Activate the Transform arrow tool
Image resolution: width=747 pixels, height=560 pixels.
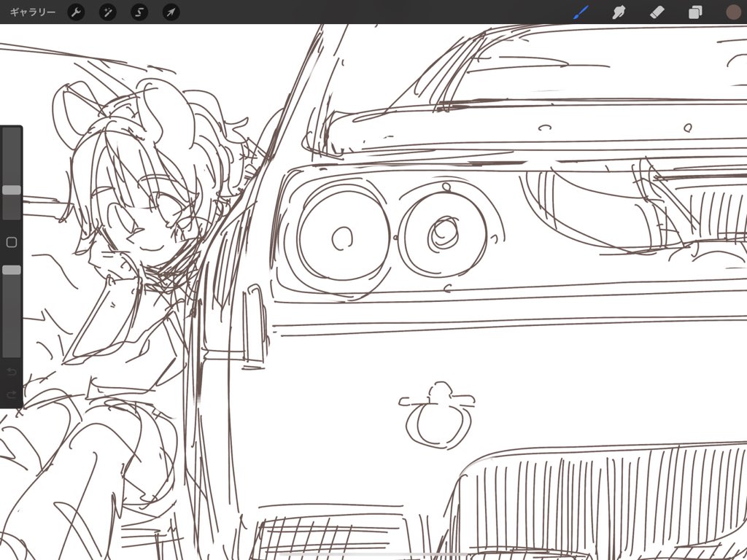(x=171, y=12)
